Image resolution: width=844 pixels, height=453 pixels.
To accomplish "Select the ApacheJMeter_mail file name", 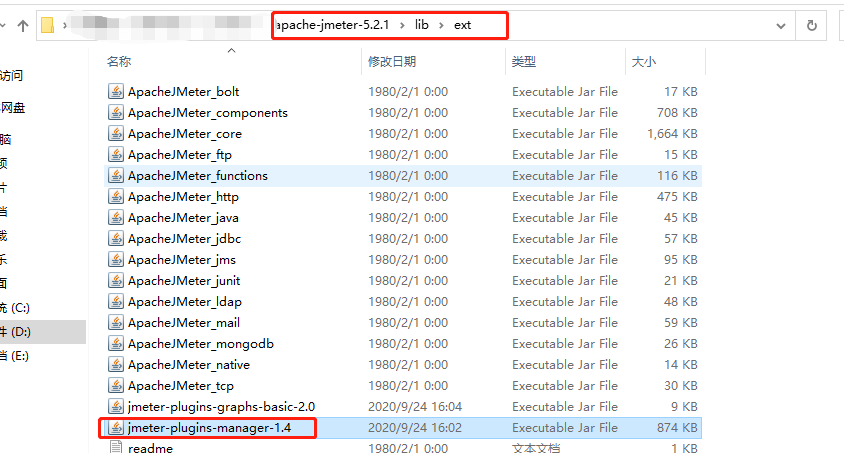I will coord(184,322).
